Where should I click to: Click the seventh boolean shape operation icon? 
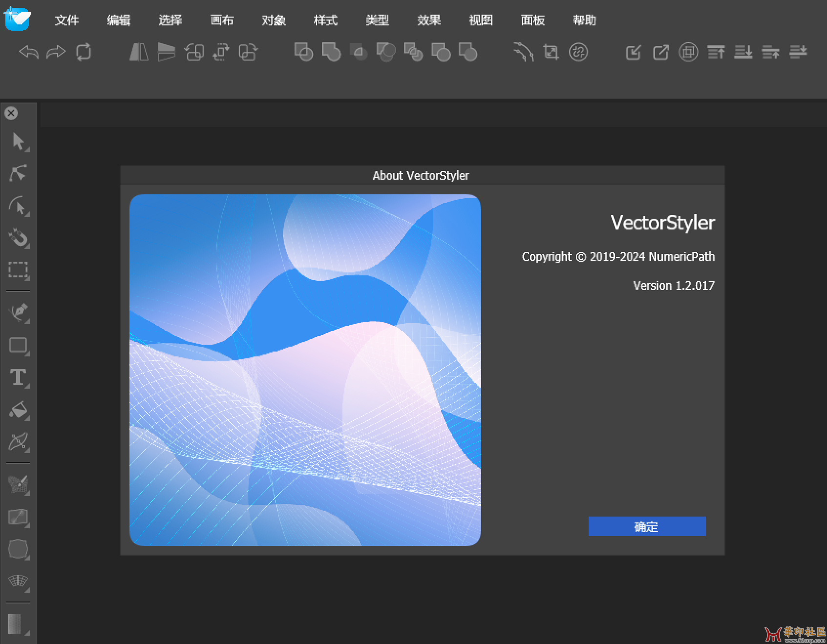click(x=468, y=52)
